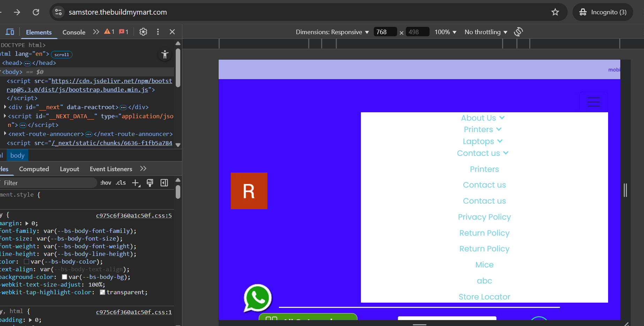This screenshot has width=644, height=326.
Task: Open WhatsApp chat icon on the page
Action: [258, 298]
